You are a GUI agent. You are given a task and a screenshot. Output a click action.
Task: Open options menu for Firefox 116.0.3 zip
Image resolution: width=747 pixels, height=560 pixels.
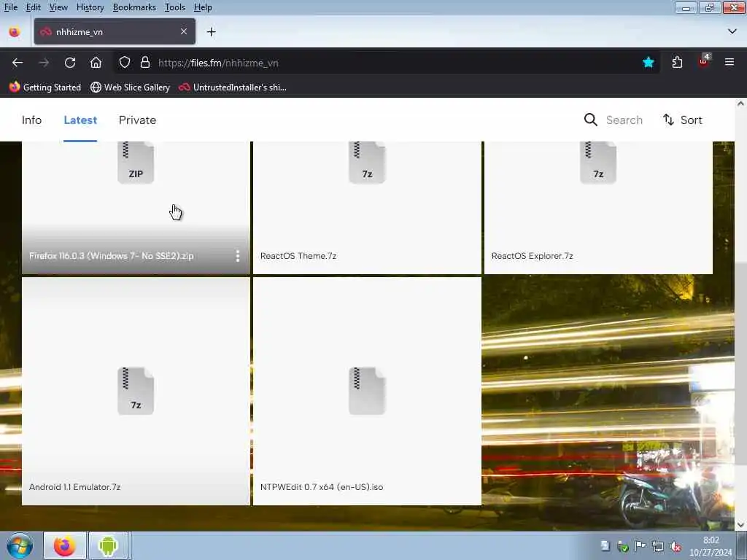(x=237, y=256)
